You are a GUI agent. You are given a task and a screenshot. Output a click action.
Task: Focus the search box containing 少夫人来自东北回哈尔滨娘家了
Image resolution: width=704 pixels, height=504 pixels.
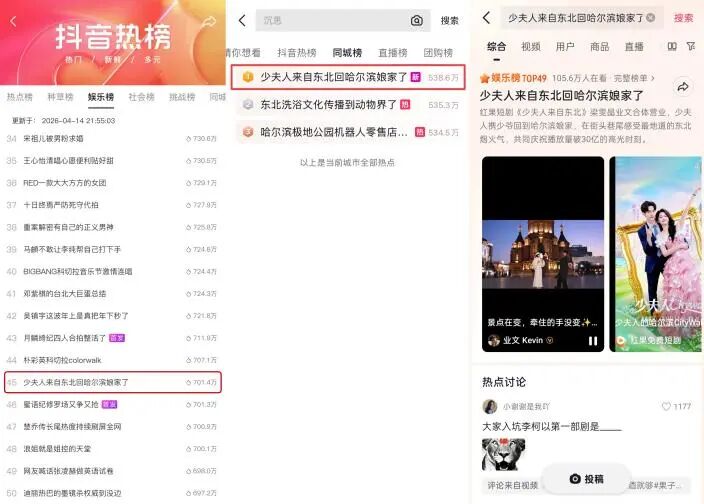point(582,18)
